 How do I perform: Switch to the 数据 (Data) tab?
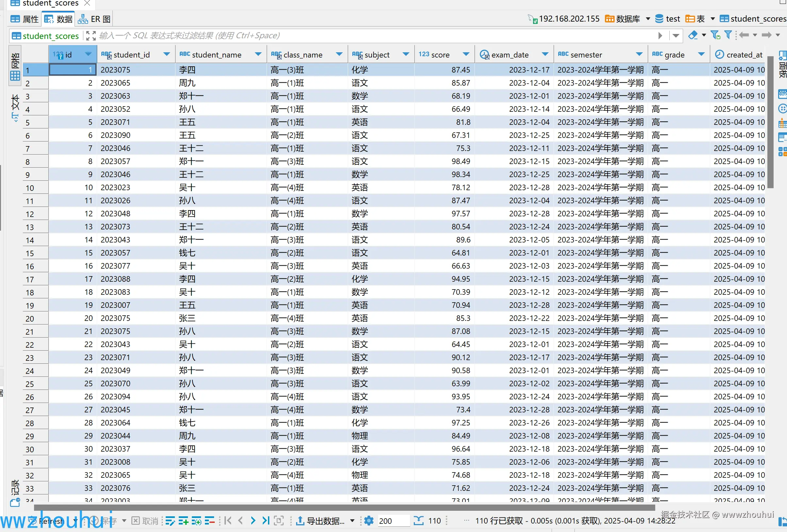pyautogui.click(x=59, y=19)
